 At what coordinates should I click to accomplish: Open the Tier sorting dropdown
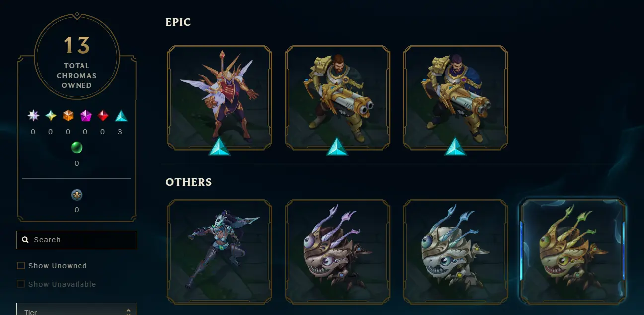point(77,309)
